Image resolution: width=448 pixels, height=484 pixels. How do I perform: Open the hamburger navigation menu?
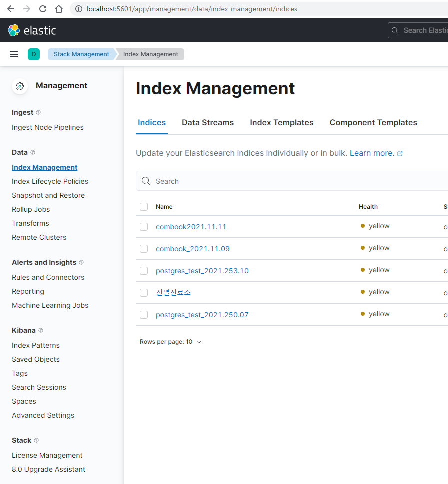coord(14,54)
